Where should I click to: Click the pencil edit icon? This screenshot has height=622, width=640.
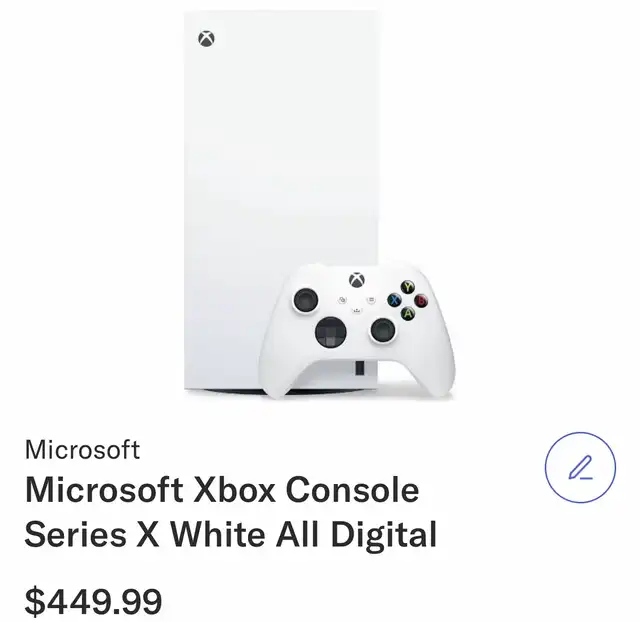580,467
